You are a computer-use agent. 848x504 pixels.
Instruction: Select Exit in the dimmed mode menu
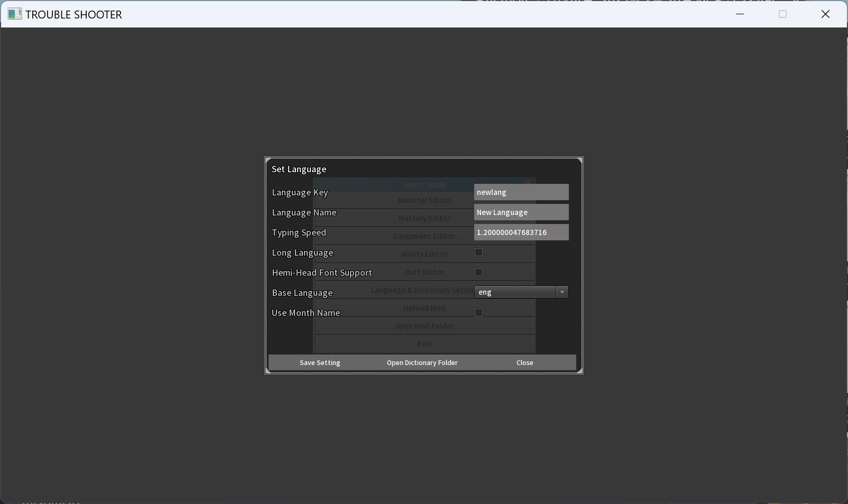point(424,344)
